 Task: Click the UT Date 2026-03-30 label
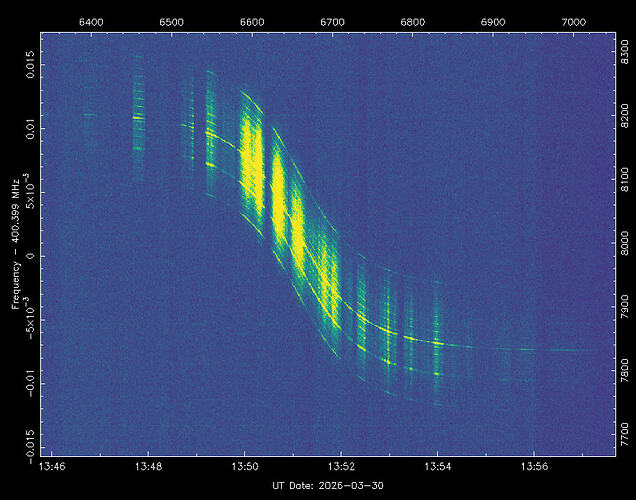click(x=327, y=485)
